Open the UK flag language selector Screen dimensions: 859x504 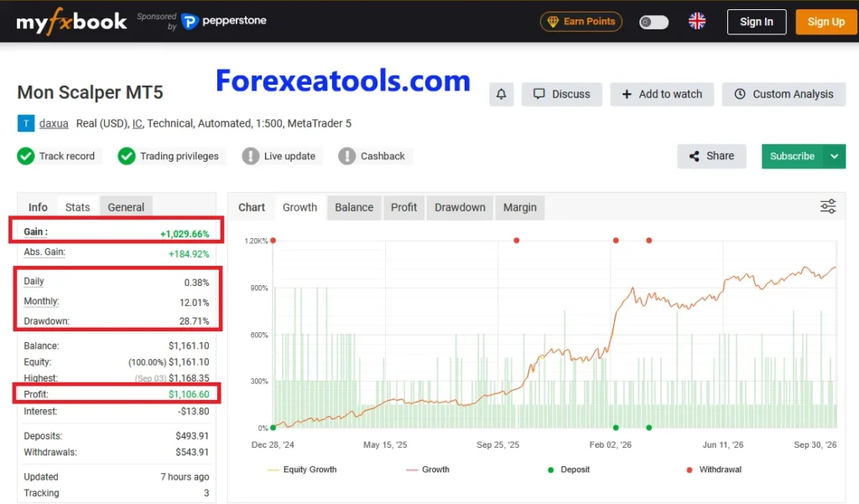coord(697,21)
